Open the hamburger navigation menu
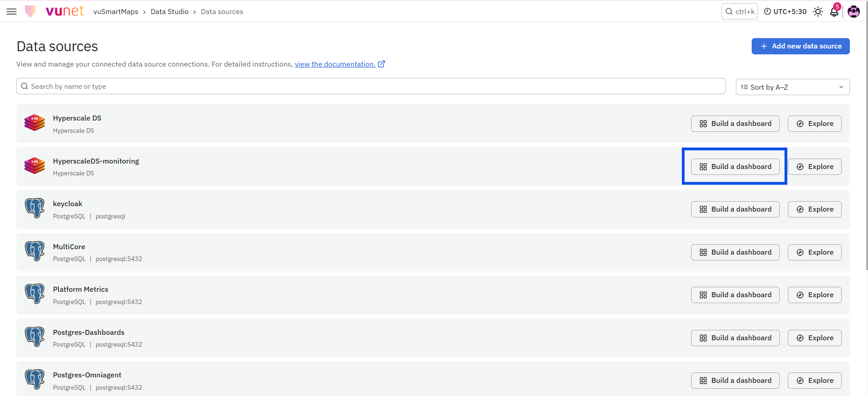The image size is (868, 396). [x=12, y=11]
